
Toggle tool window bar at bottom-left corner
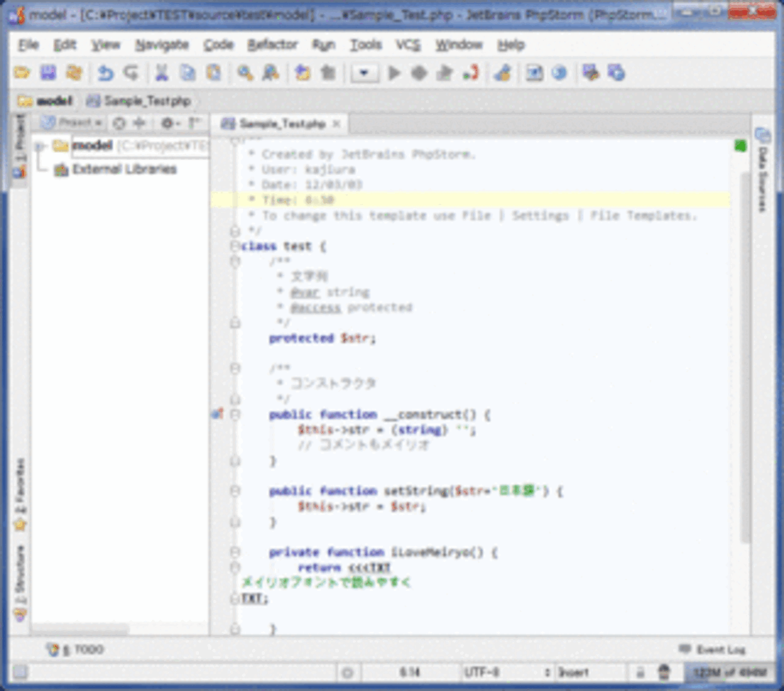20,672
